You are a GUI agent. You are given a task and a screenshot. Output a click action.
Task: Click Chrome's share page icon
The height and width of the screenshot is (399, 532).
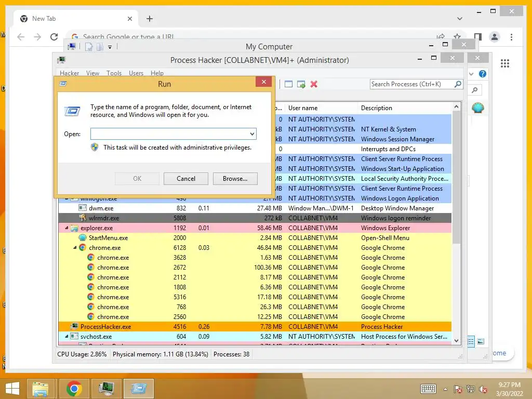(441, 36)
